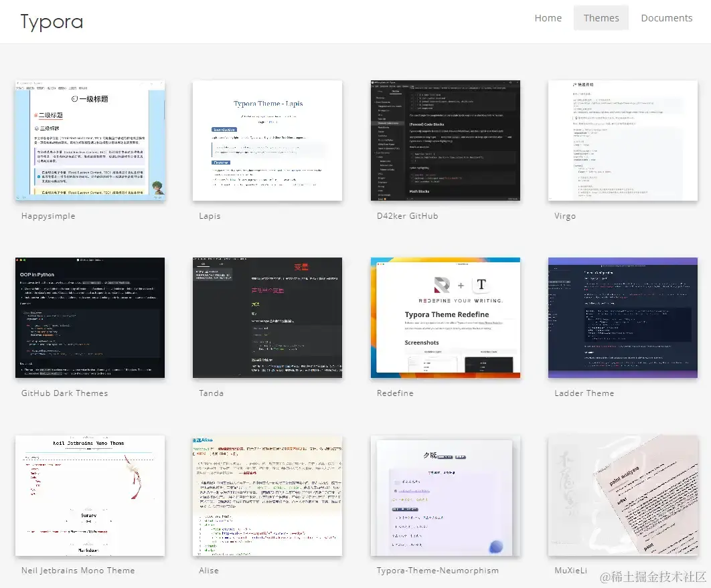Go to the Documents page

point(667,18)
